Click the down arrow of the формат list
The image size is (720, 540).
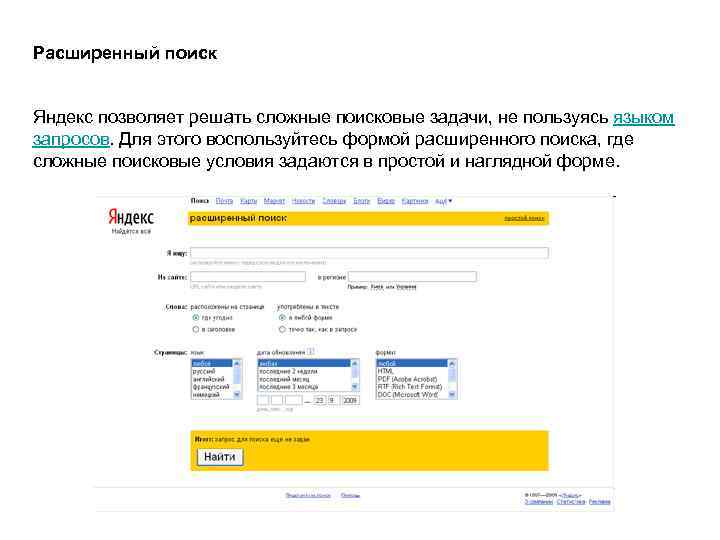[x=452, y=394]
